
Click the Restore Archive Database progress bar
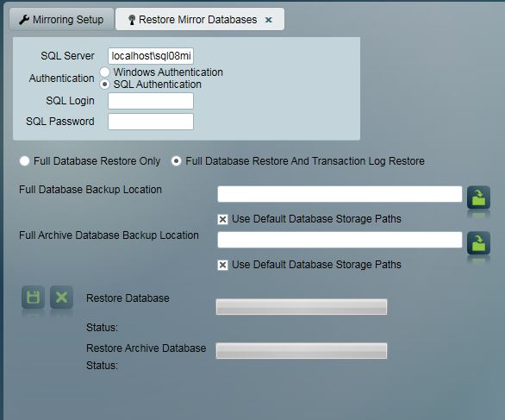click(302, 351)
